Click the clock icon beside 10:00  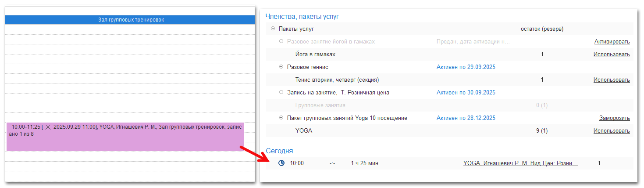(x=281, y=163)
